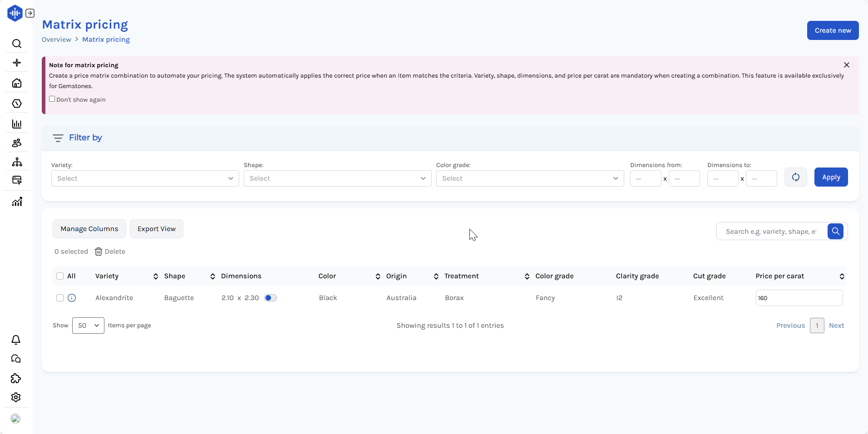The image size is (868, 434).
Task: Click the Borax treatment cell
Action: [454, 298]
